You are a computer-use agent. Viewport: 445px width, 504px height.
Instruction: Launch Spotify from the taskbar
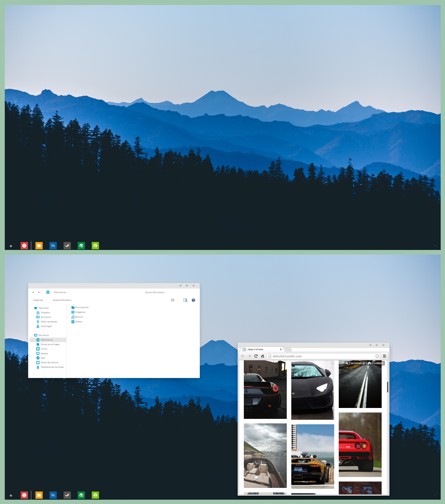point(95,246)
